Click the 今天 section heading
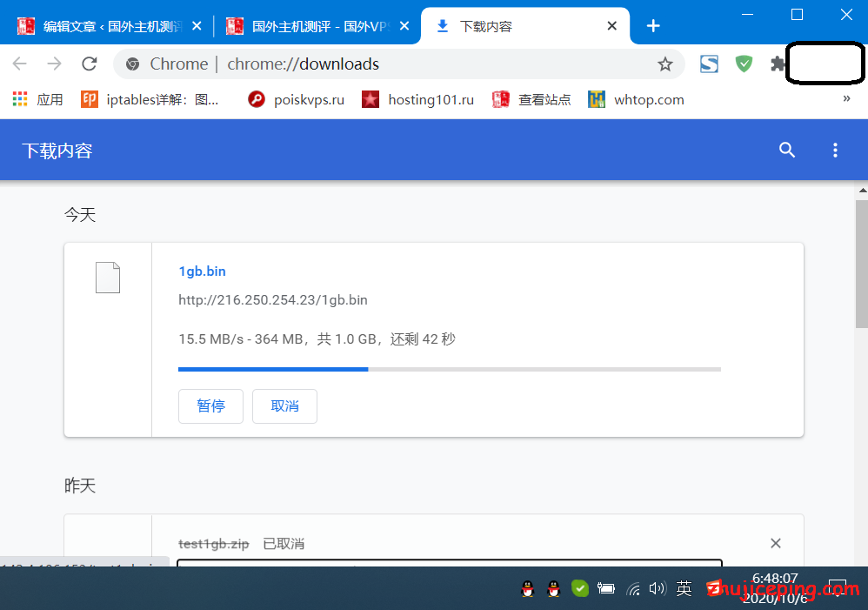Image resolution: width=868 pixels, height=610 pixels. pyautogui.click(x=80, y=214)
